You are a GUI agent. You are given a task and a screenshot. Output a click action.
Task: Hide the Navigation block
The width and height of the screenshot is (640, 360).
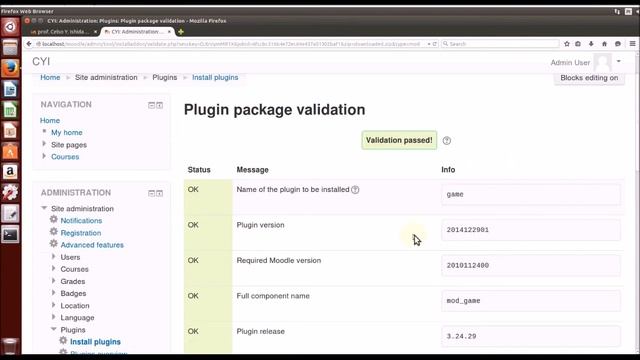pyautogui.click(x=151, y=105)
